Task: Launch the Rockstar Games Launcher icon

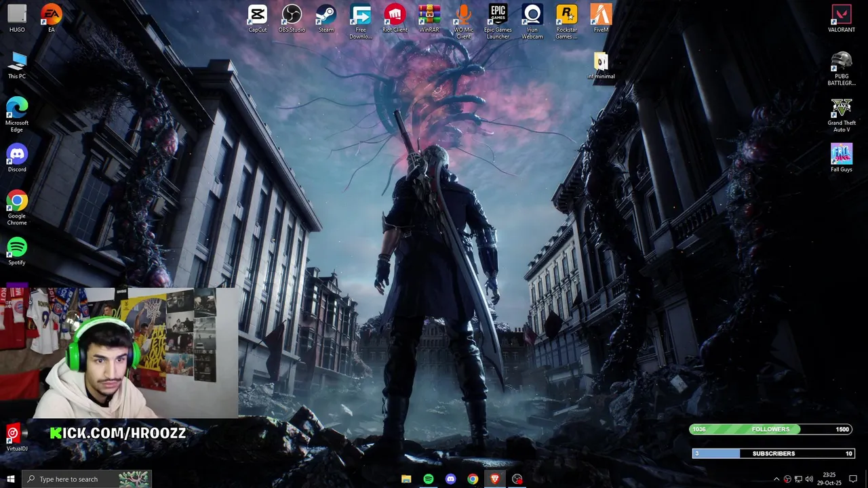Action: [x=567, y=22]
